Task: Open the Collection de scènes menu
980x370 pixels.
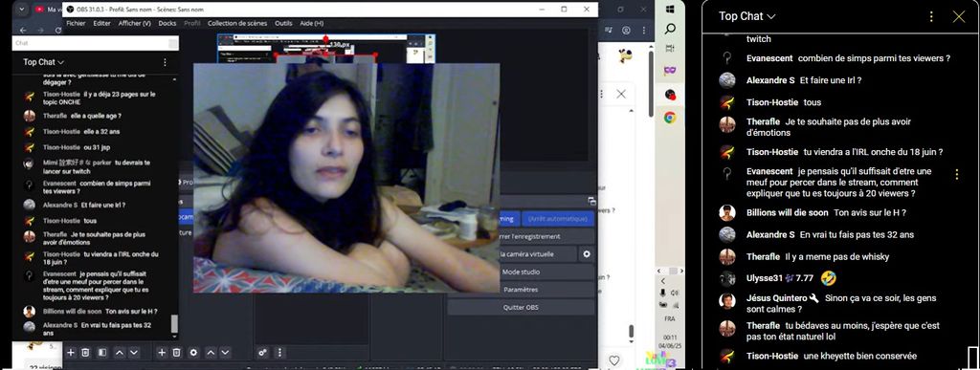Action: pyautogui.click(x=237, y=23)
